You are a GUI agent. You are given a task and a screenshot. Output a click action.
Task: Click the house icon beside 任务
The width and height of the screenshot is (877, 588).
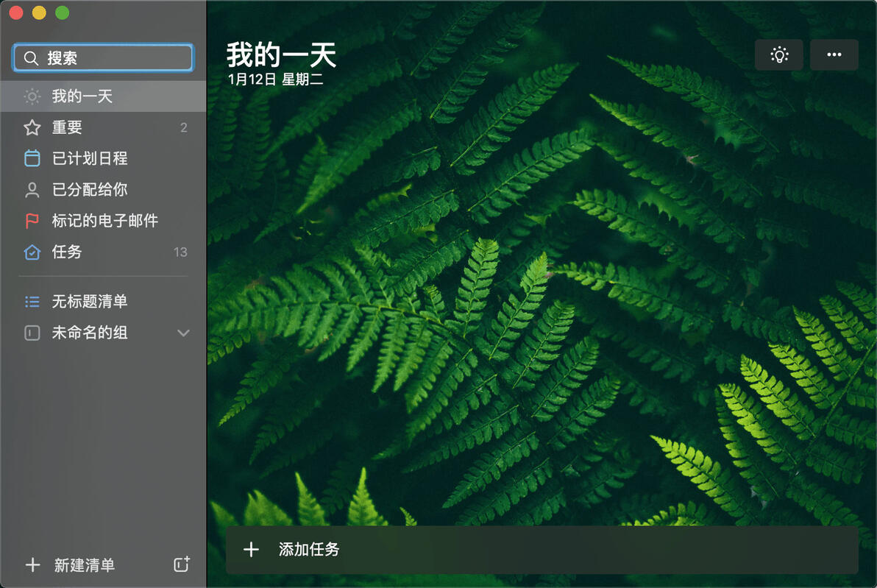[x=32, y=252]
